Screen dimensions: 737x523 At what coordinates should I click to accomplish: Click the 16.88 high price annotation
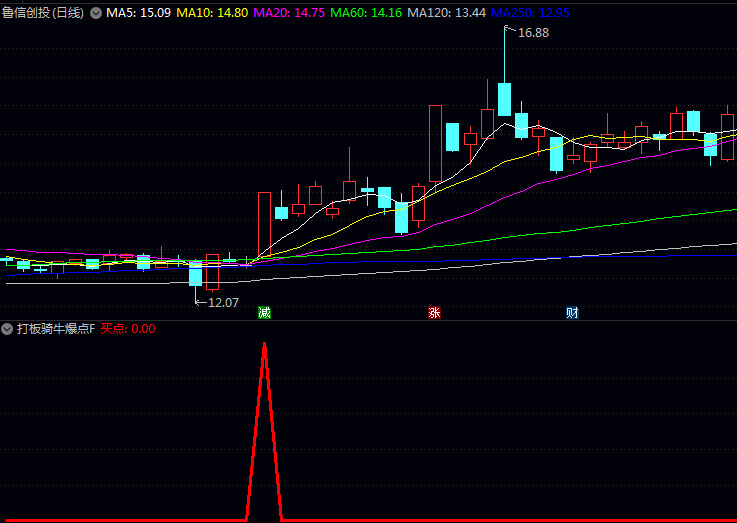click(x=532, y=32)
